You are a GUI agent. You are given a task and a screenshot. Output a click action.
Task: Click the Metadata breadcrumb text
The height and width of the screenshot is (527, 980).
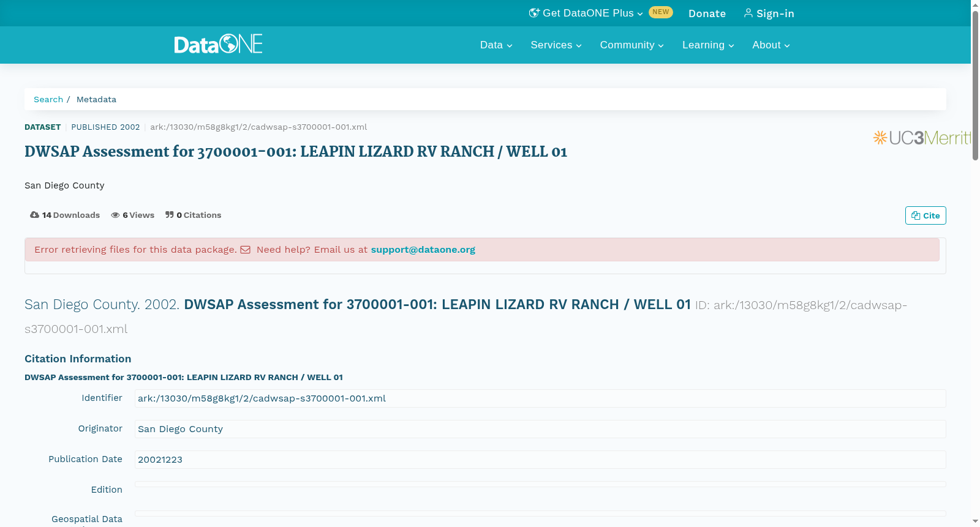coord(96,99)
